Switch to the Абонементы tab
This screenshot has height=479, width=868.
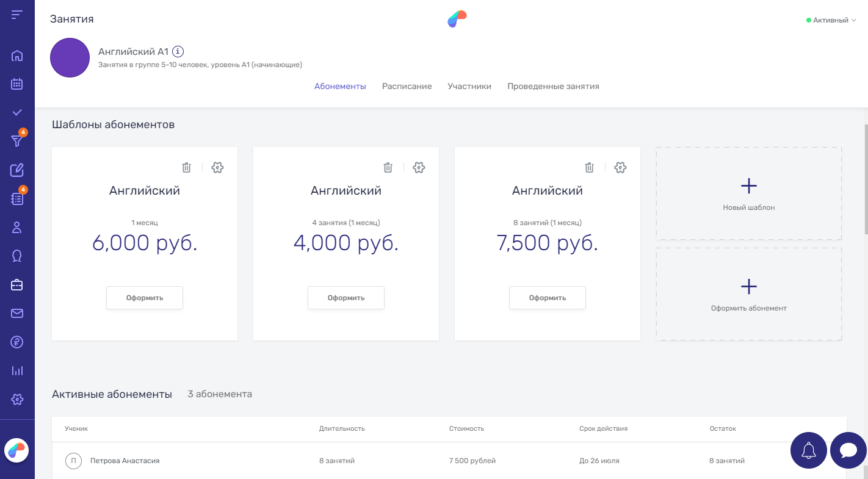coord(340,87)
